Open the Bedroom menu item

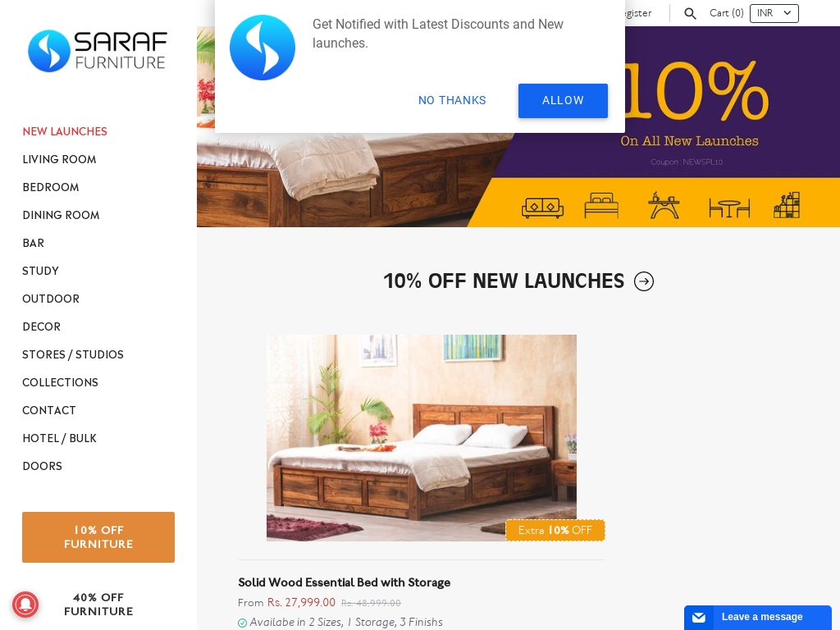click(51, 187)
